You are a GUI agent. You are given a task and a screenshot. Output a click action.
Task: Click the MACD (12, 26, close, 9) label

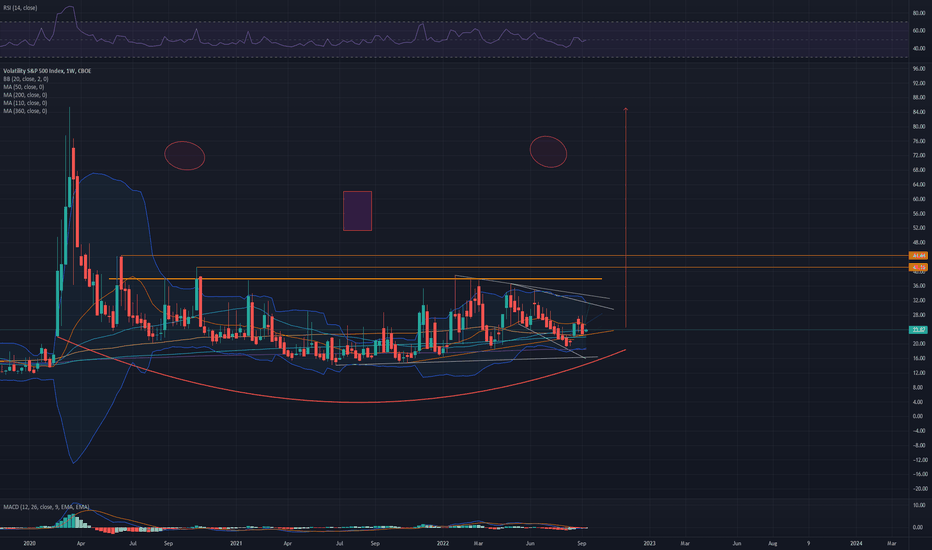(46, 507)
